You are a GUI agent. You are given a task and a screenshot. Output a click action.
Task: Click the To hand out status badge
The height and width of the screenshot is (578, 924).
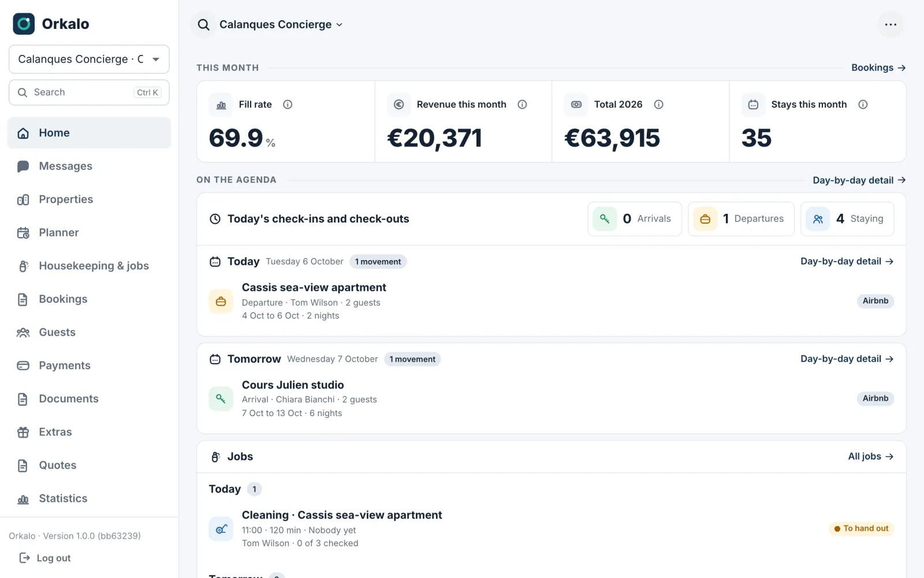click(861, 529)
